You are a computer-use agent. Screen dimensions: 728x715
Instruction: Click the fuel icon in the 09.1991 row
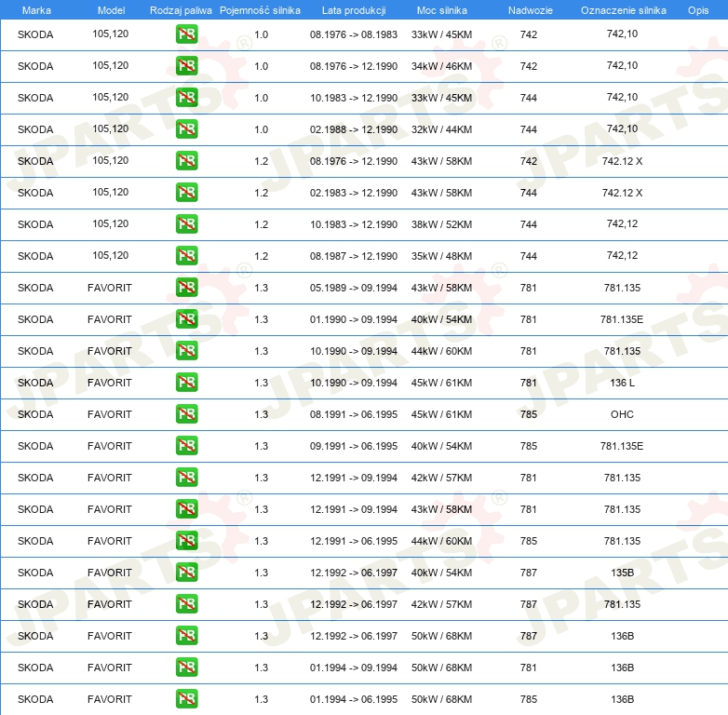186,445
